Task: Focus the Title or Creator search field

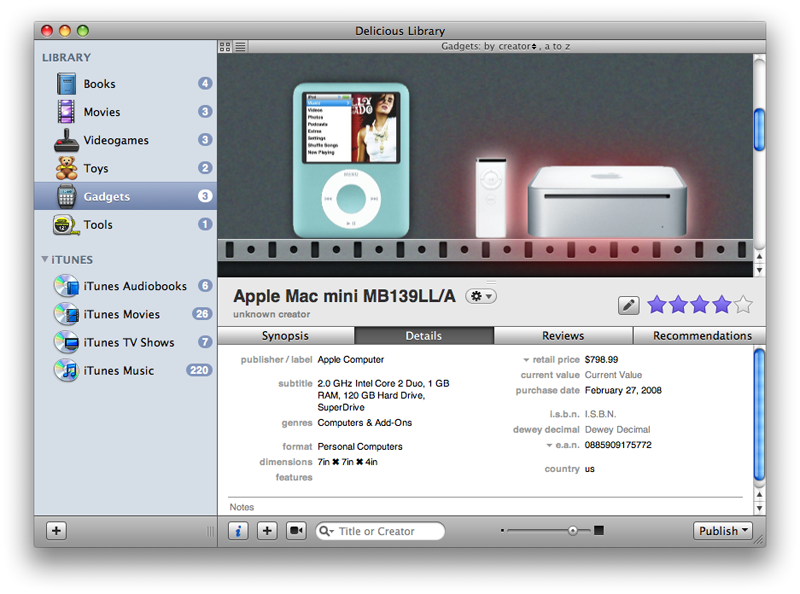Action: point(380,531)
